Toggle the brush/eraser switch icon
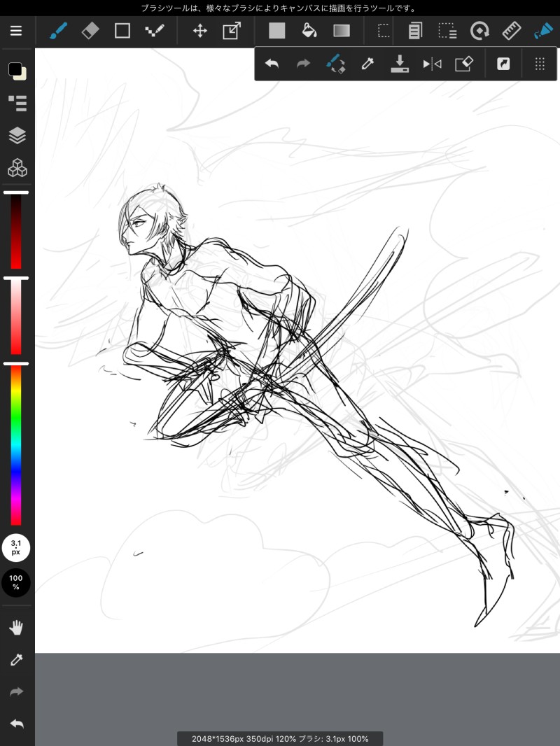The image size is (560, 746). [x=336, y=64]
